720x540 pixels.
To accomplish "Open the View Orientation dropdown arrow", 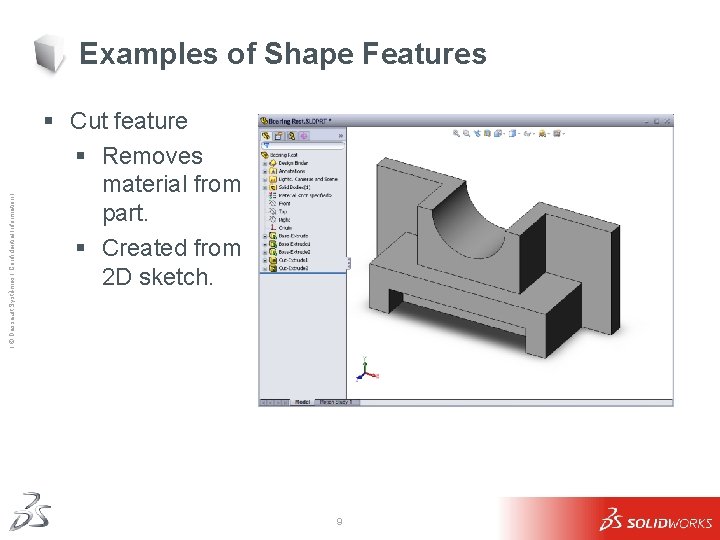I will click(x=504, y=134).
